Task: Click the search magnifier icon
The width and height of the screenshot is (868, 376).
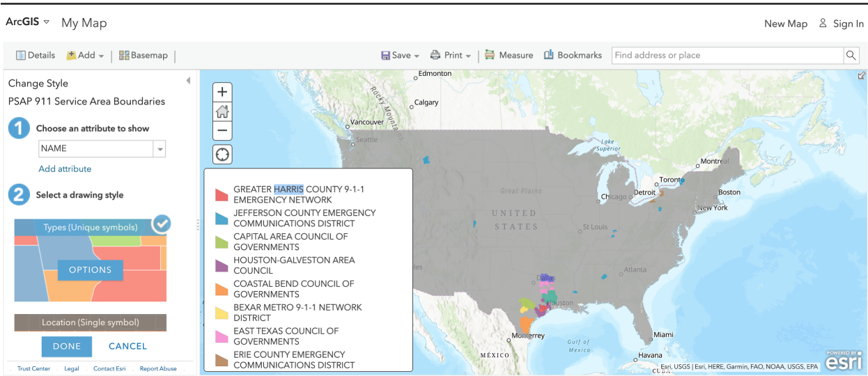Action: pyautogui.click(x=851, y=55)
